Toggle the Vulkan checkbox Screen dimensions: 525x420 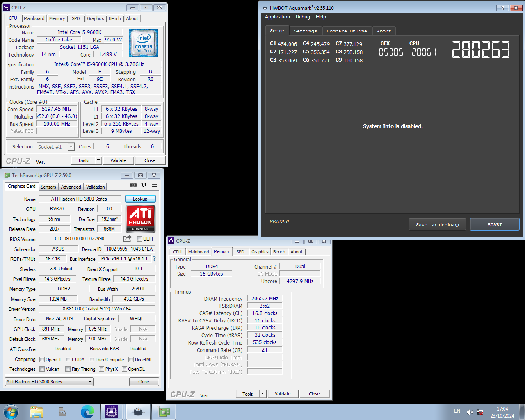[x=42, y=369]
